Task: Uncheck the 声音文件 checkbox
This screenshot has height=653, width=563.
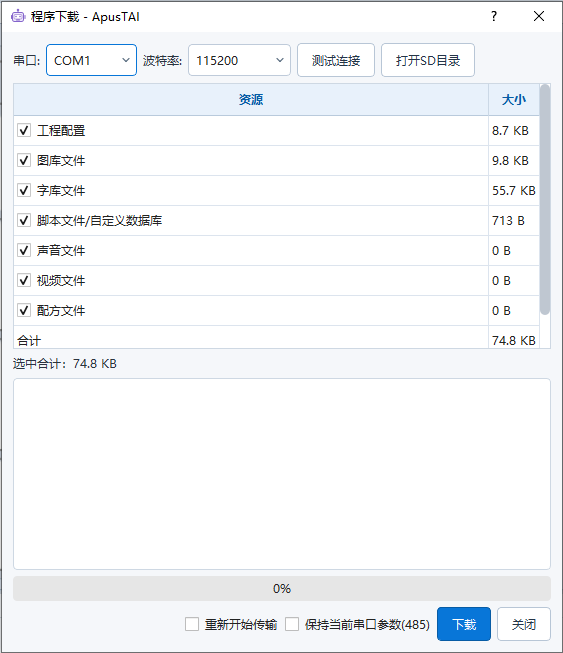Action: (x=24, y=250)
